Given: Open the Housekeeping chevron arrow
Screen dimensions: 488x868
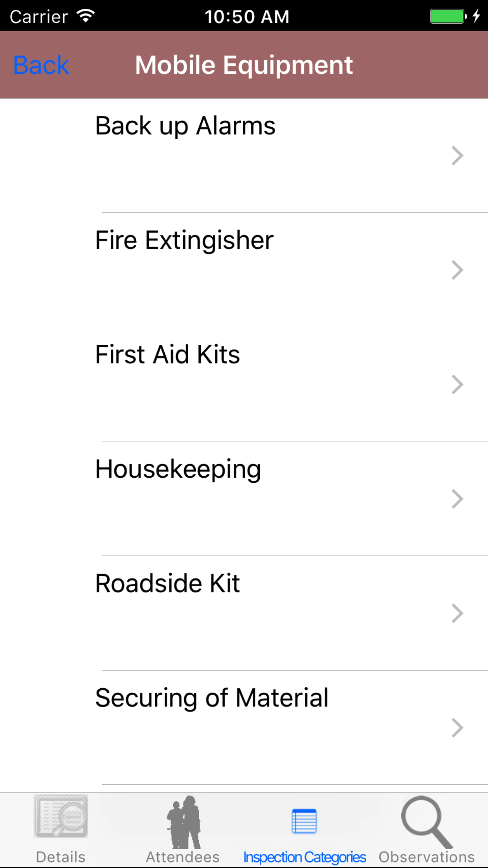Looking at the screenshot, I should (457, 499).
